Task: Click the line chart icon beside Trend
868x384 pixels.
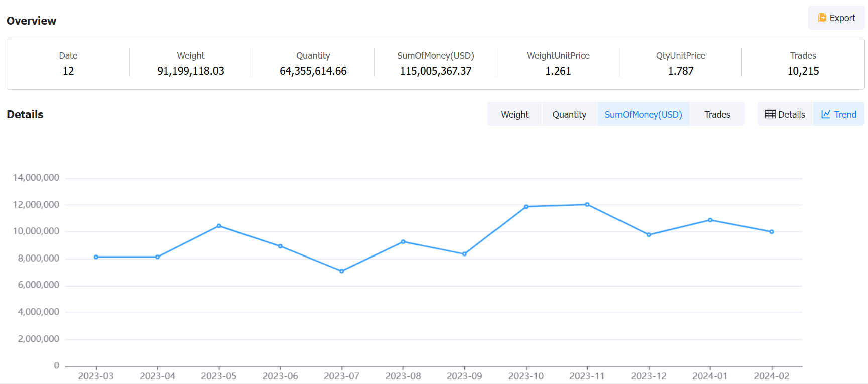Action: (x=826, y=114)
